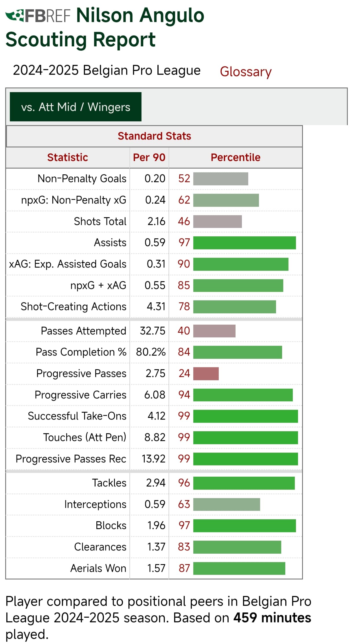Click the Pass Completion % label

81,352
